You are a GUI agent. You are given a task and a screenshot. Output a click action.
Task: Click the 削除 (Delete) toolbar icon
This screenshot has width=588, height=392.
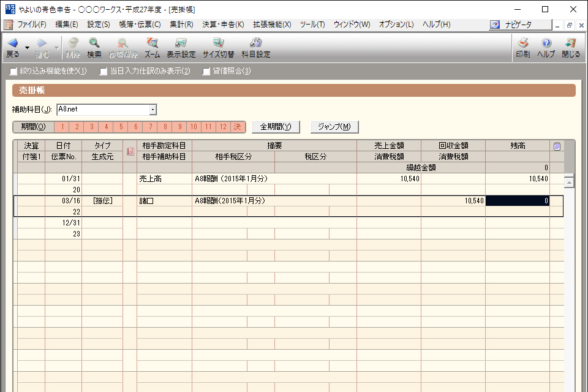point(73,48)
